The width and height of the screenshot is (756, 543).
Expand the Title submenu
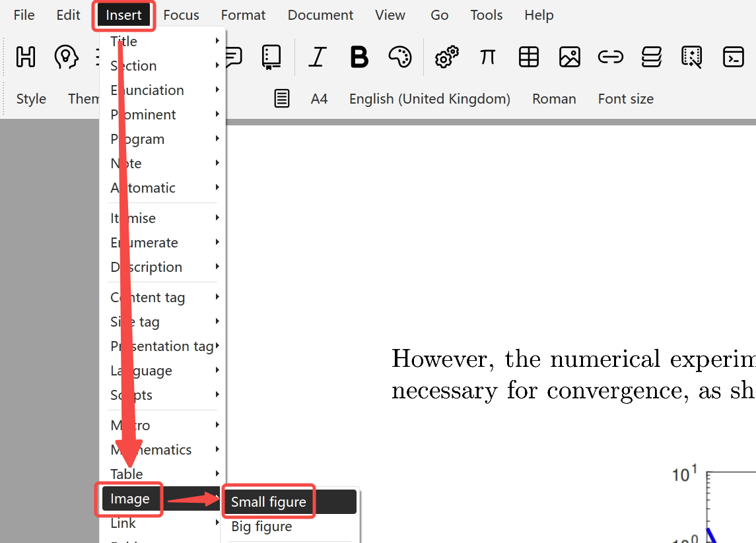tap(163, 42)
